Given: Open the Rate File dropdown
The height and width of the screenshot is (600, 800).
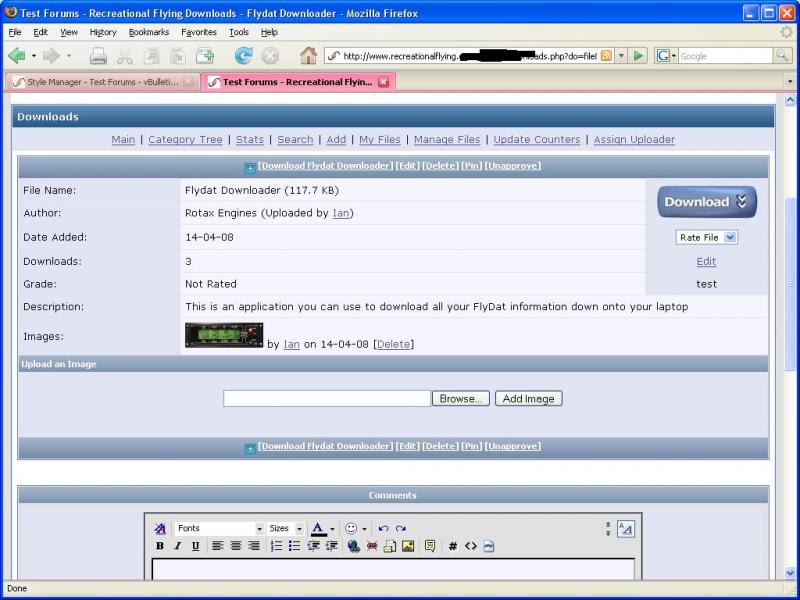Looking at the screenshot, I should (707, 237).
